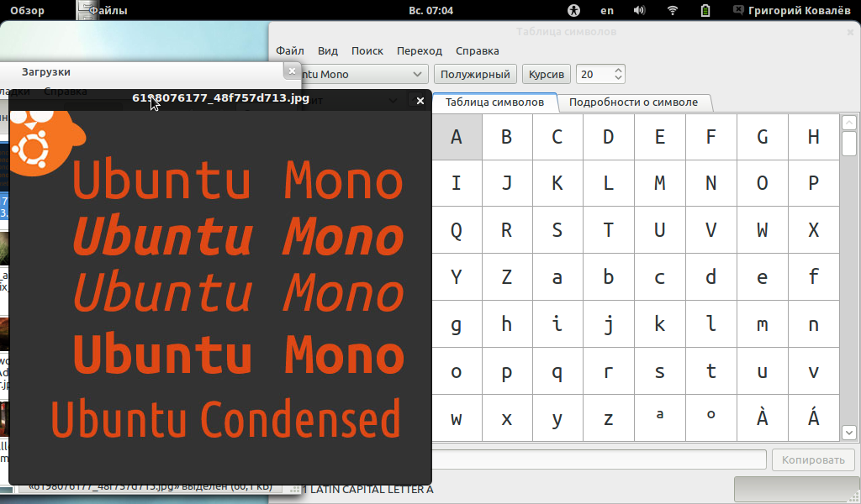The height and width of the screenshot is (504, 861).
Task: Switch to the Таблица символов tab
Action: coord(494,102)
